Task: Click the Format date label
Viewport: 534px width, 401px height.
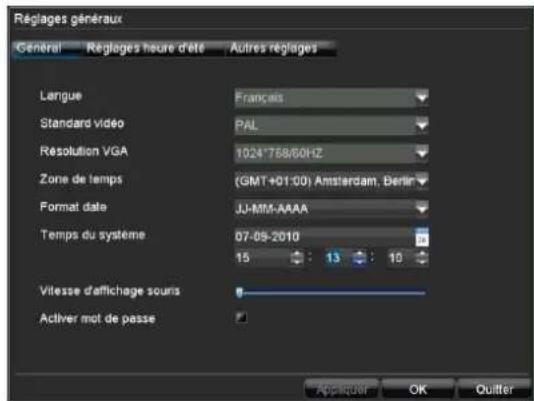Action: pyautogui.click(x=73, y=207)
